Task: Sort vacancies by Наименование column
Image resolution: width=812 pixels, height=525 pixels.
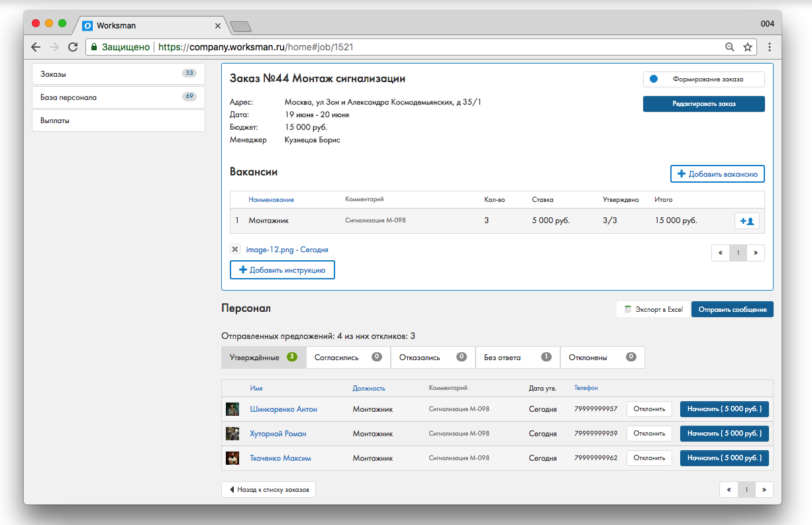Action: click(271, 199)
